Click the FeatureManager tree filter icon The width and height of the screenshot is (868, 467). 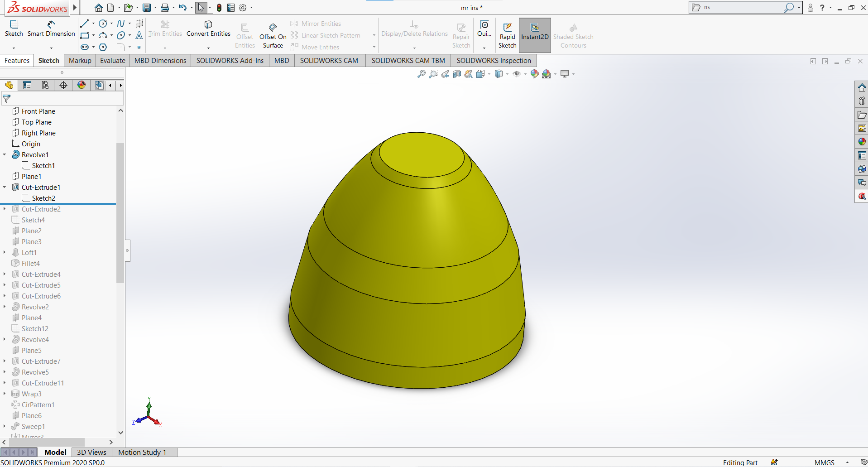[7, 98]
